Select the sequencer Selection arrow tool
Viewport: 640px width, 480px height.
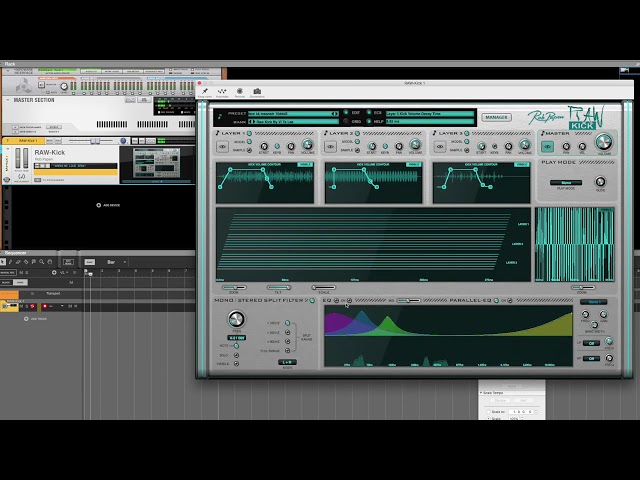(x=3, y=262)
